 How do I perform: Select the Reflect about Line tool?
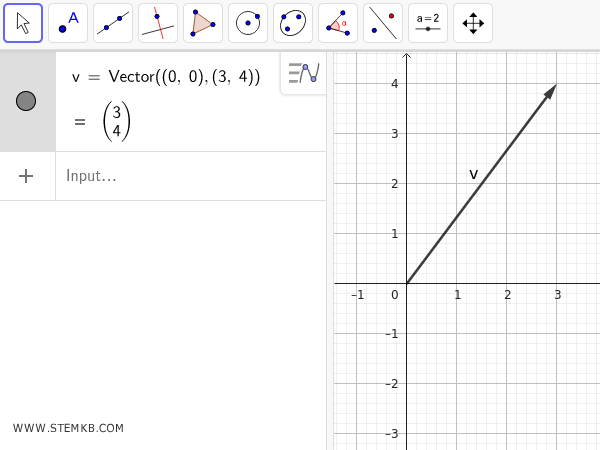(x=383, y=23)
